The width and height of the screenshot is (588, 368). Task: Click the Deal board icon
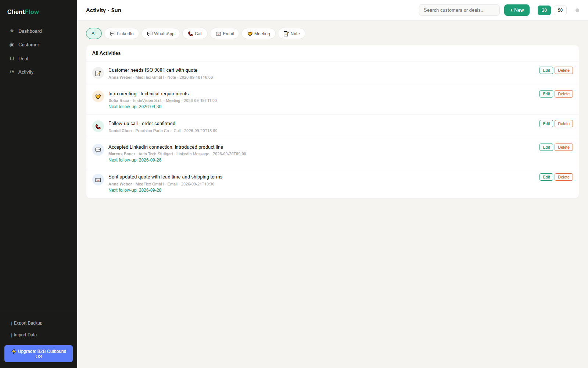coord(12,59)
